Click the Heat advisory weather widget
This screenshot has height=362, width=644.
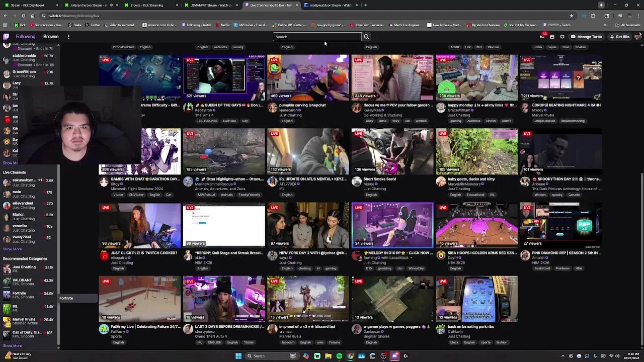click(18, 356)
